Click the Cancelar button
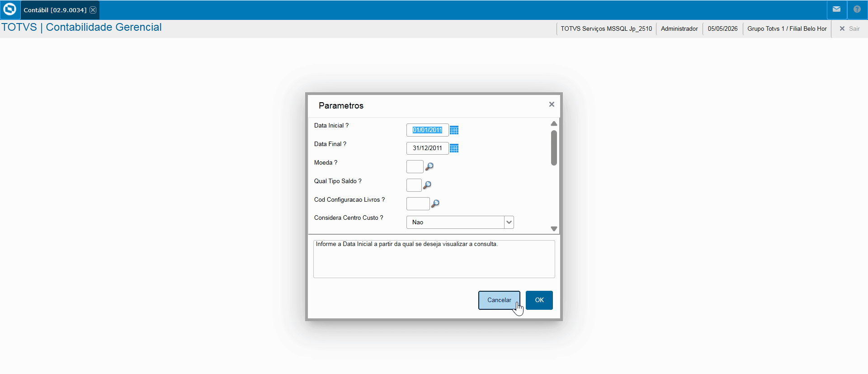Screen dimensions: 868x374 point(499,300)
